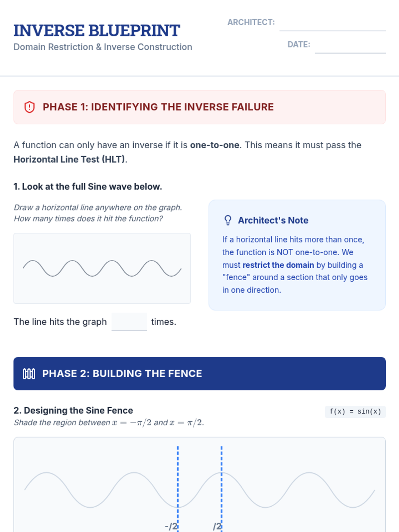
Task: Click the bold 'restrict the domain' text
Action: [x=278, y=265]
